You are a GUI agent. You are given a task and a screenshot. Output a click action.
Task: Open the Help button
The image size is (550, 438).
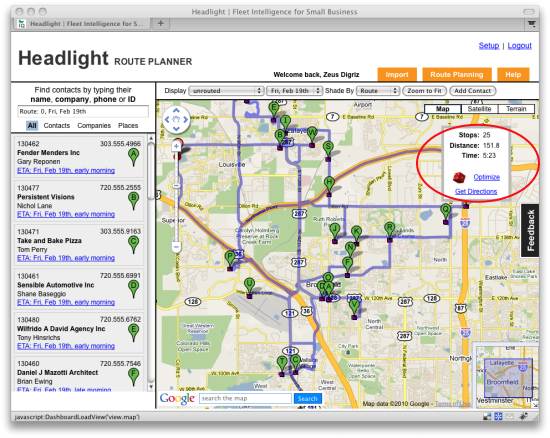(513, 74)
